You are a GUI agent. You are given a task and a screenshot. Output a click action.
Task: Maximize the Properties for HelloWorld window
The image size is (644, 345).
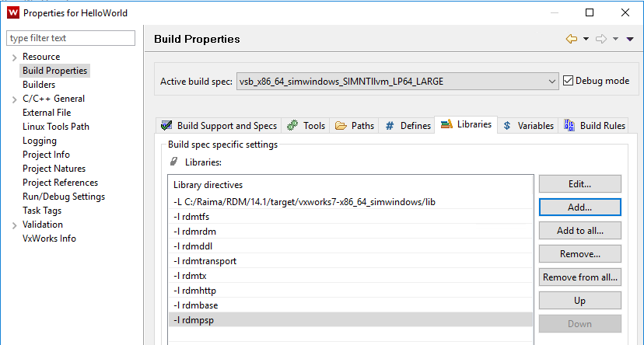(590, 12)
